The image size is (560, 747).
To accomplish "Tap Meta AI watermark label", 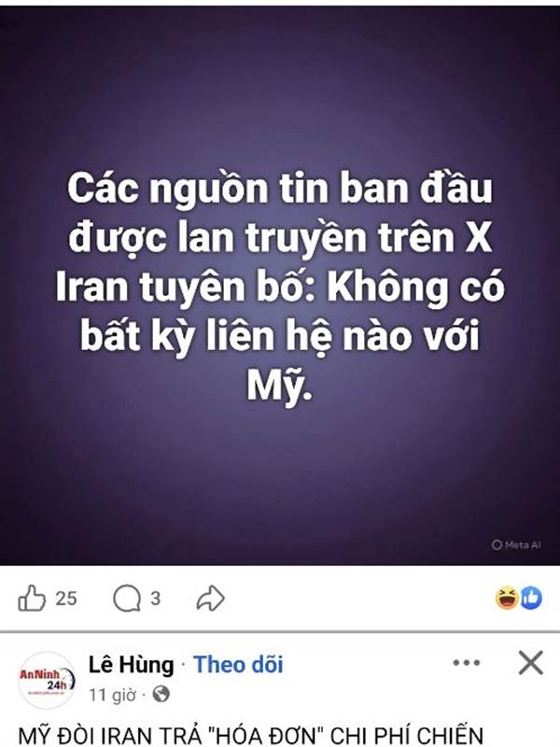I will click(516, 544).
